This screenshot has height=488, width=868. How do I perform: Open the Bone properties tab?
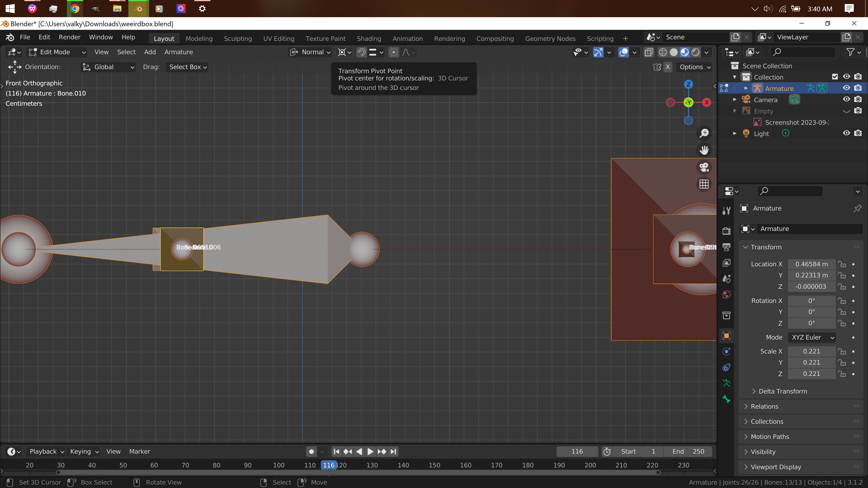(726, 399)
